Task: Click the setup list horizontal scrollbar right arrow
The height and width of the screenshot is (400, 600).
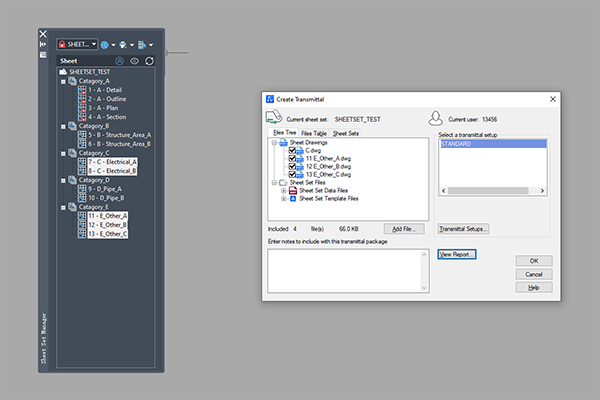Action: point(542,191)
